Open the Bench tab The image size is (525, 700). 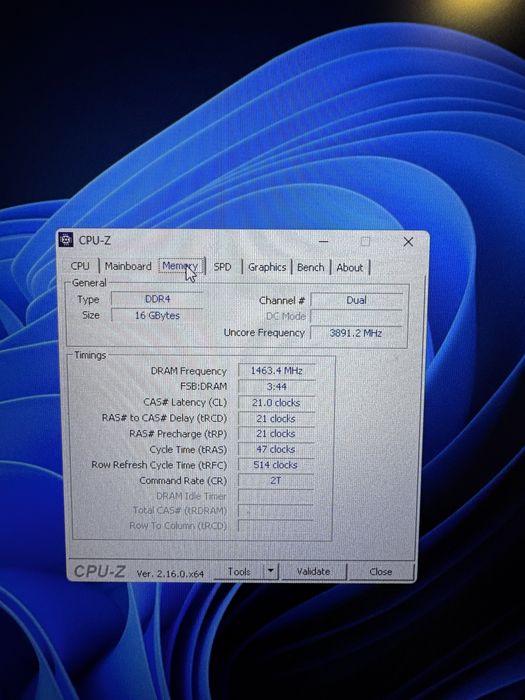310,267
